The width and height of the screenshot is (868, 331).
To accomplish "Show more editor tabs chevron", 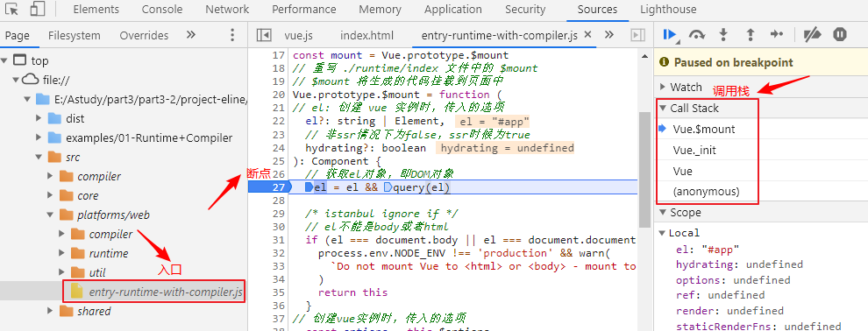I will coord(609,35).
